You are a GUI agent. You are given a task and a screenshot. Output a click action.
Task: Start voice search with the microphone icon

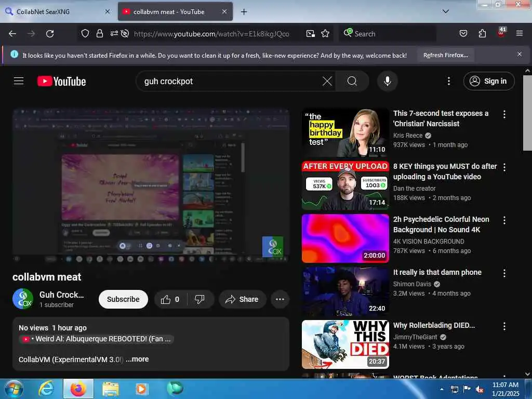[387, 81]
